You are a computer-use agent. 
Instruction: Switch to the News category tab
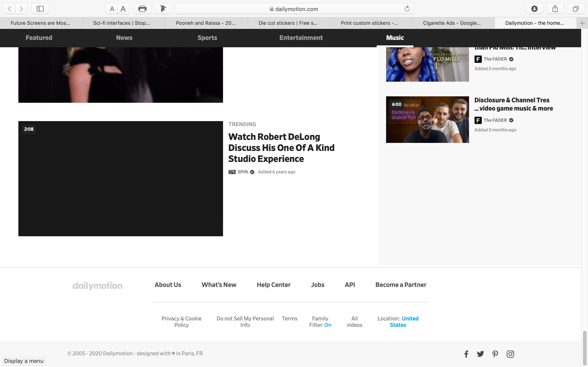[x=124, y=38]
